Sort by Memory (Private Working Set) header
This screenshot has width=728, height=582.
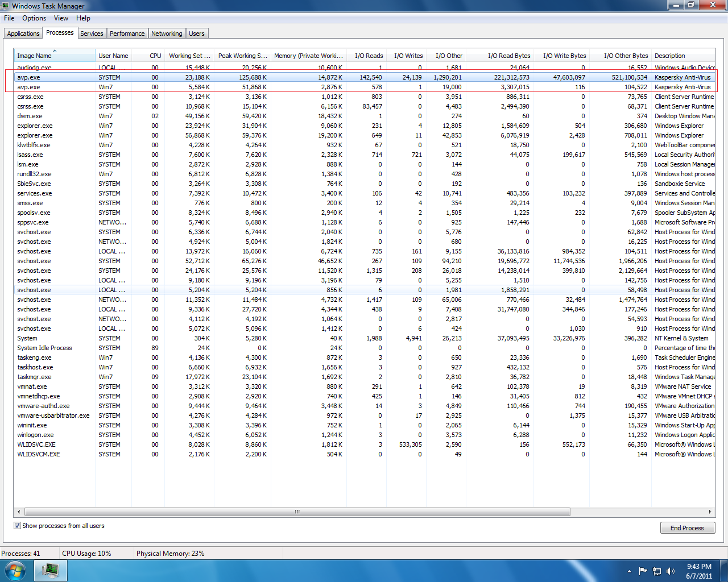[309, 56]
